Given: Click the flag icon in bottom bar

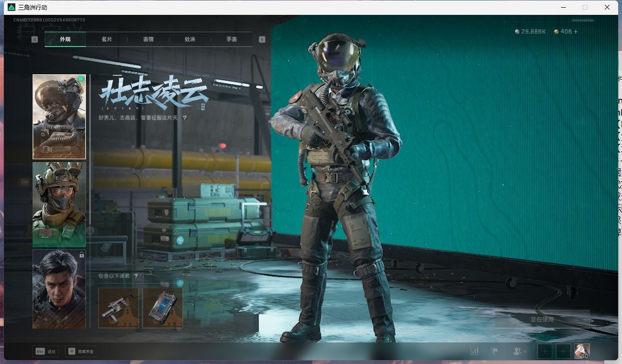Looking at the screenshot, I should (x=494, y=352).
